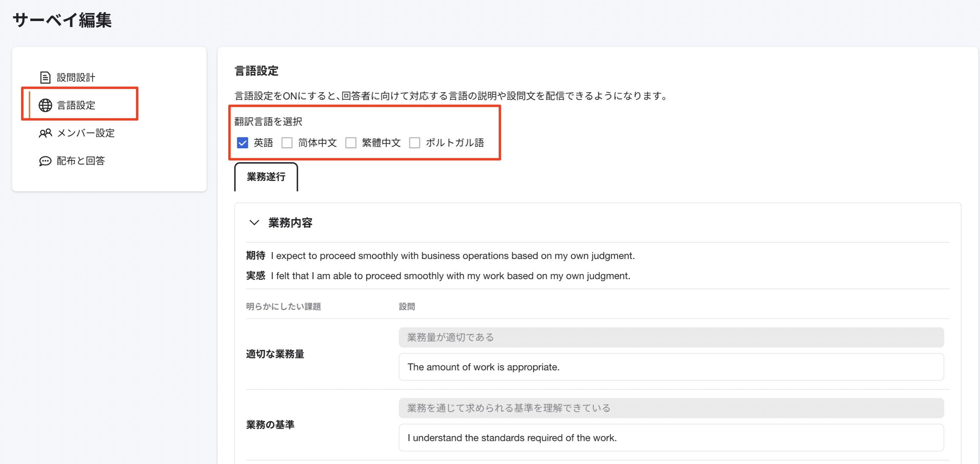Check the ポルトガル語 checkbox
The image size is (980, 464).
pyautogui.click(x=415, y=143)
